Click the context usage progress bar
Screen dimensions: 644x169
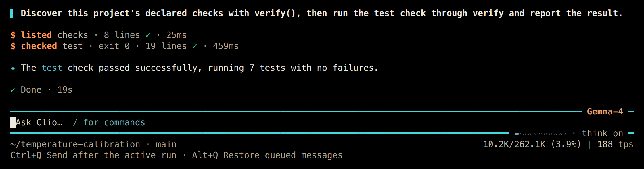point(540,134)
